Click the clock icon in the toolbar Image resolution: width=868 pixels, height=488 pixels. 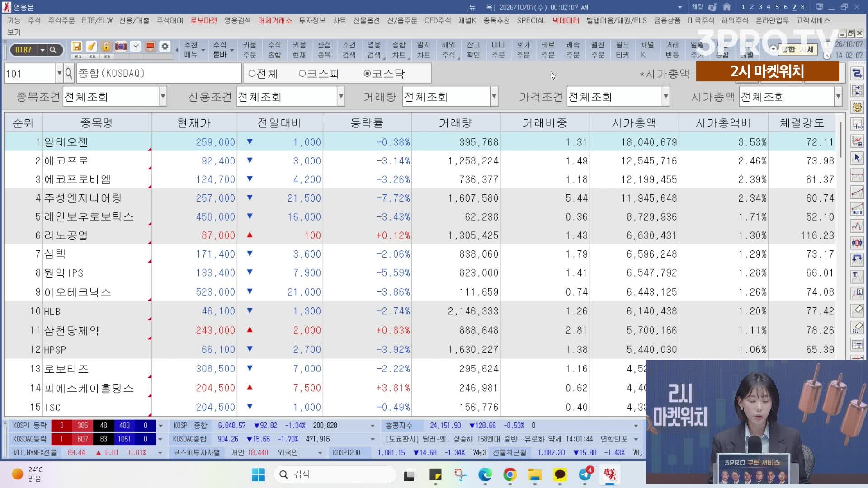[x=136, y=47]
